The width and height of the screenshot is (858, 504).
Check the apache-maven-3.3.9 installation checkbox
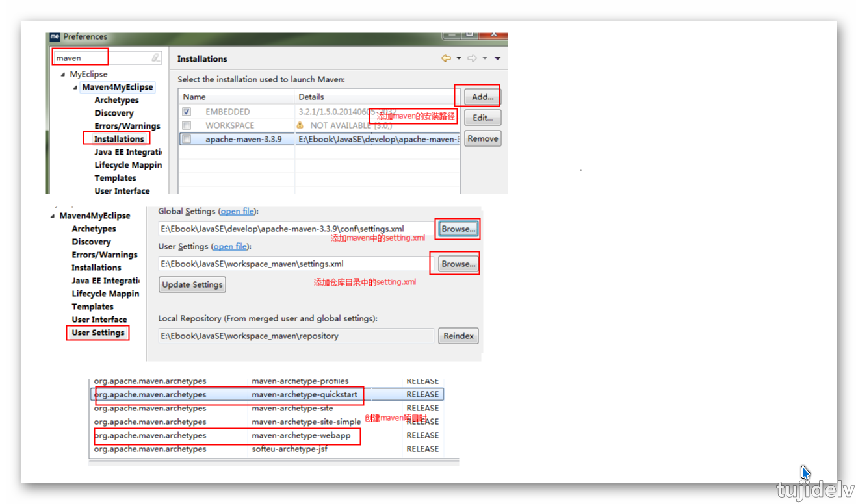[187, 139]
